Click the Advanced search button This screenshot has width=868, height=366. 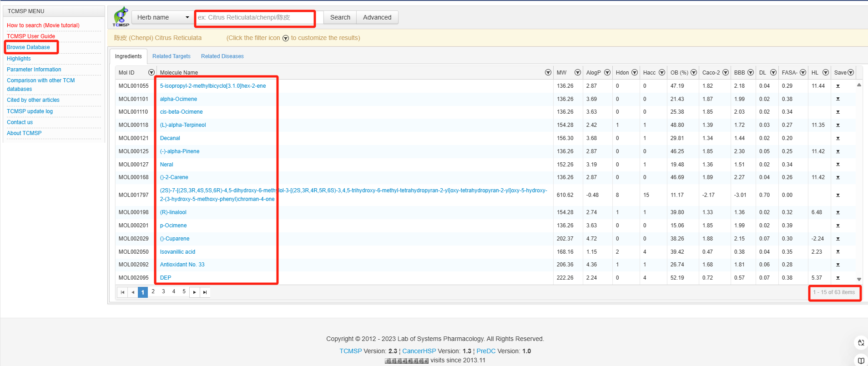point(377,17)
